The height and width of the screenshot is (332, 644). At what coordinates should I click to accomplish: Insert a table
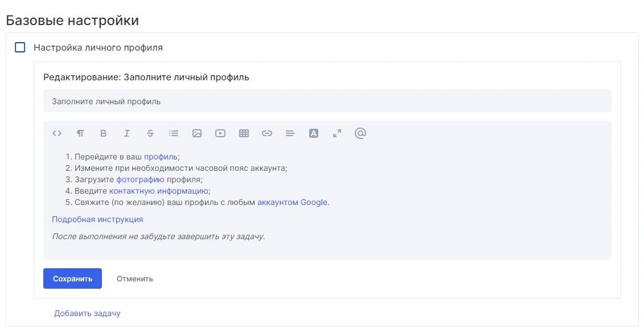[244, 133]
